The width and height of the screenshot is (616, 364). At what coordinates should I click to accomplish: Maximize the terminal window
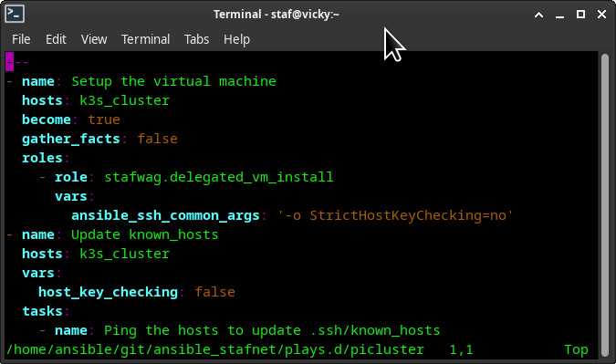580,15
